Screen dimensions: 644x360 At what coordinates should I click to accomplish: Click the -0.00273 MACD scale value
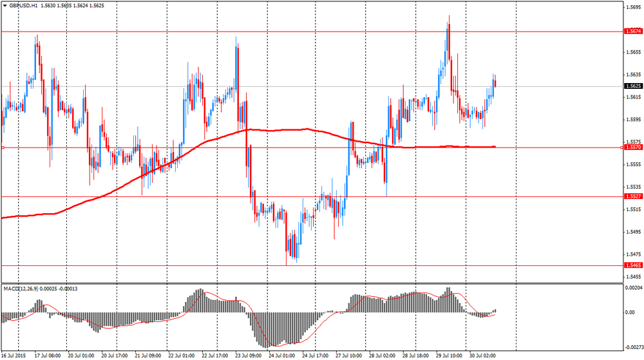pos(633,348)
